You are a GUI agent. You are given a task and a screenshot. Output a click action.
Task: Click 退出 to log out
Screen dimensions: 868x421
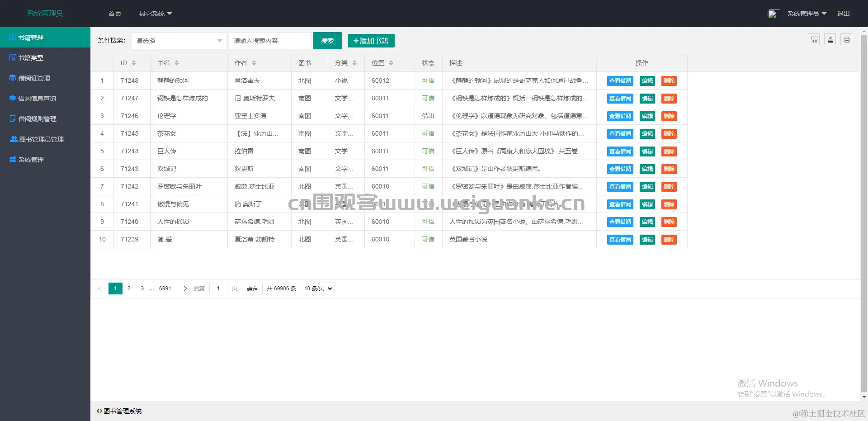[x=844, y=14]
